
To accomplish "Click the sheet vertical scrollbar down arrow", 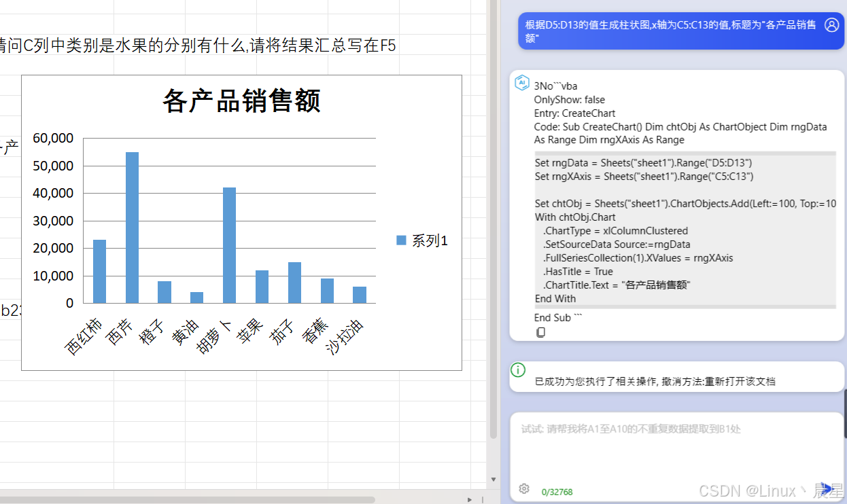I will click(x=494, y=479).
